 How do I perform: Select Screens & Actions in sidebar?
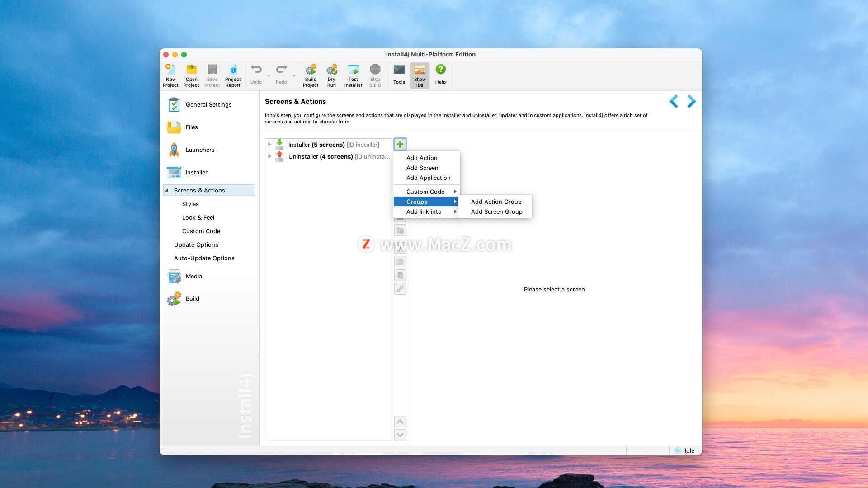coord(209,190)
